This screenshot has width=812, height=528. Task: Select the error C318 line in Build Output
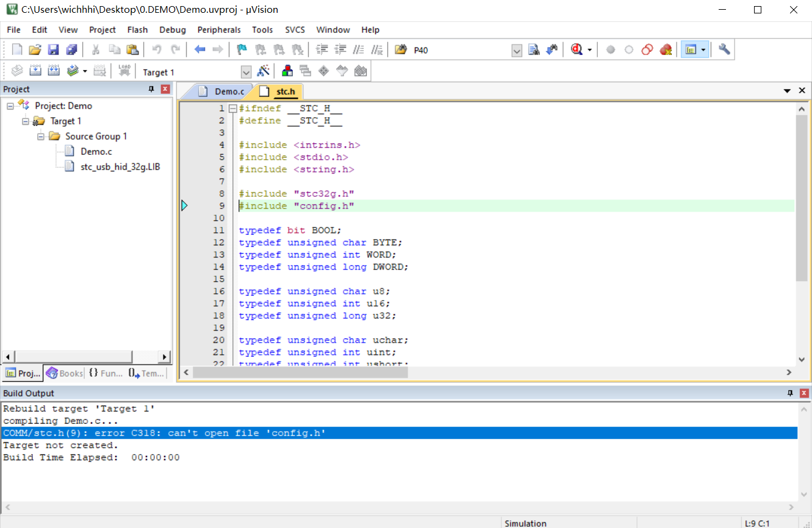pos(400,433)
